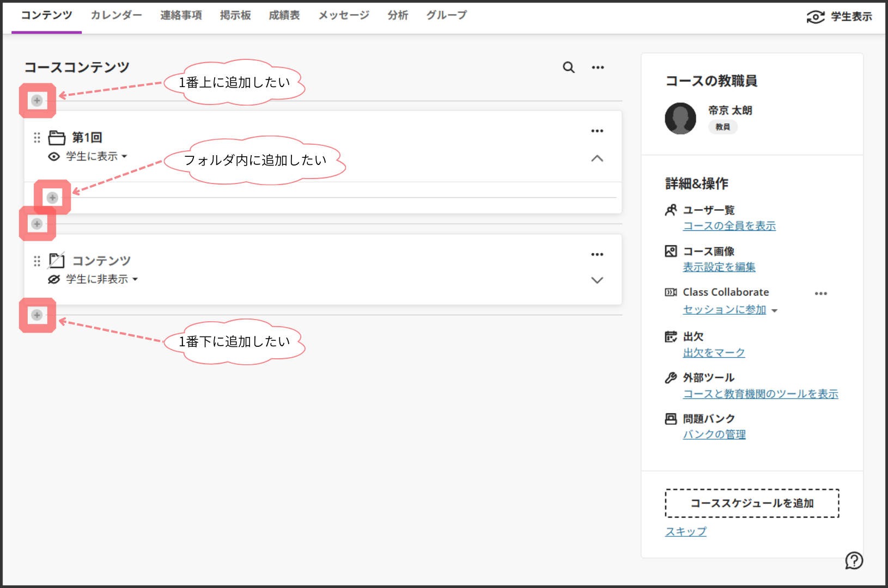888x588 pixels.
Task: Change 学生に非表示 visibility for コンテンツ
Action: (x=102, y=279)
